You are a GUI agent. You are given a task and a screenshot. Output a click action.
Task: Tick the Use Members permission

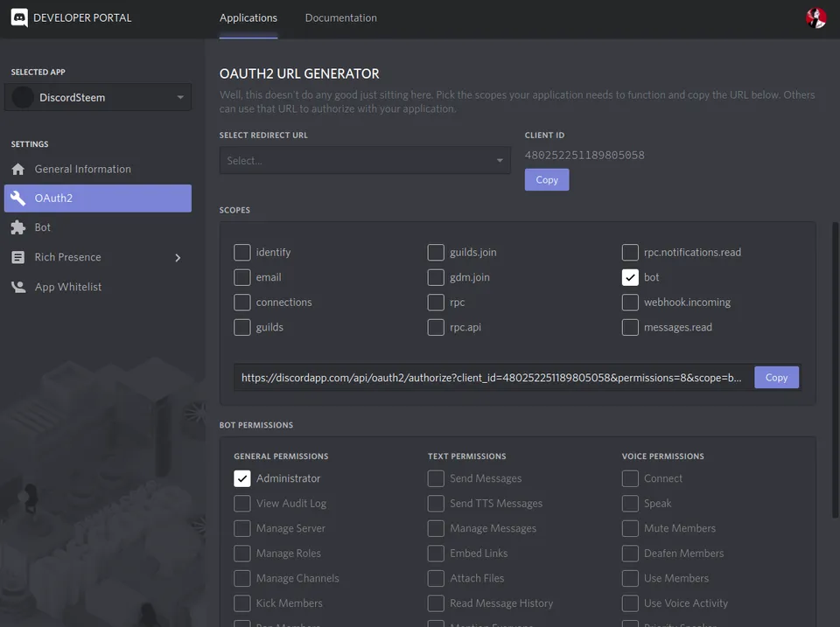coord(630,578)
